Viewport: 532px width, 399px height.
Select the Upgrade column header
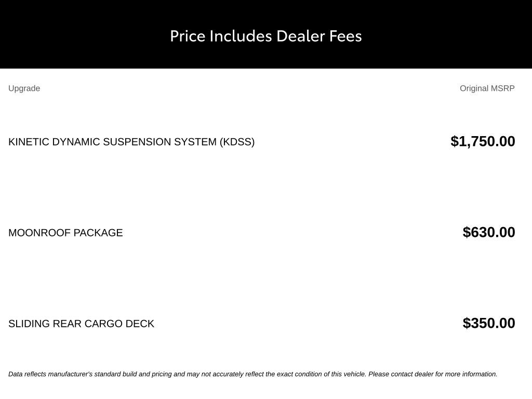point(24,88)
